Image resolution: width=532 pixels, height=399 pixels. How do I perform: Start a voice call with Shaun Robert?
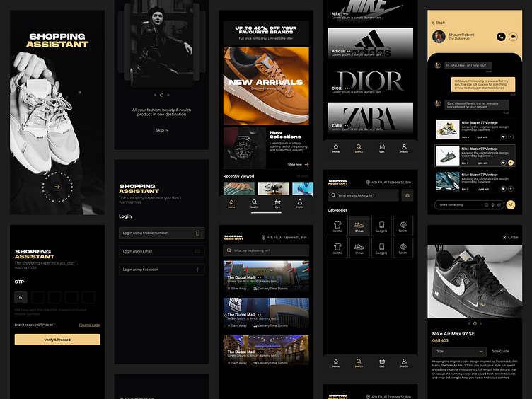(501, 36)
